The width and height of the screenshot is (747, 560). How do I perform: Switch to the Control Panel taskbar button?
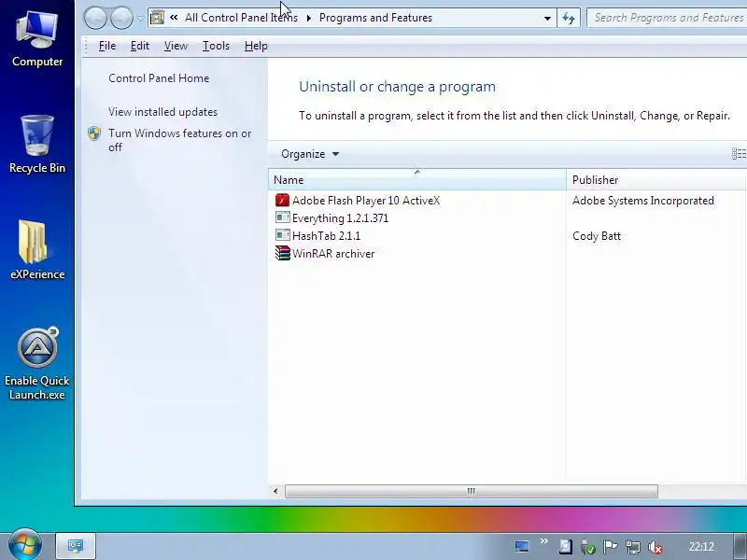76,546
